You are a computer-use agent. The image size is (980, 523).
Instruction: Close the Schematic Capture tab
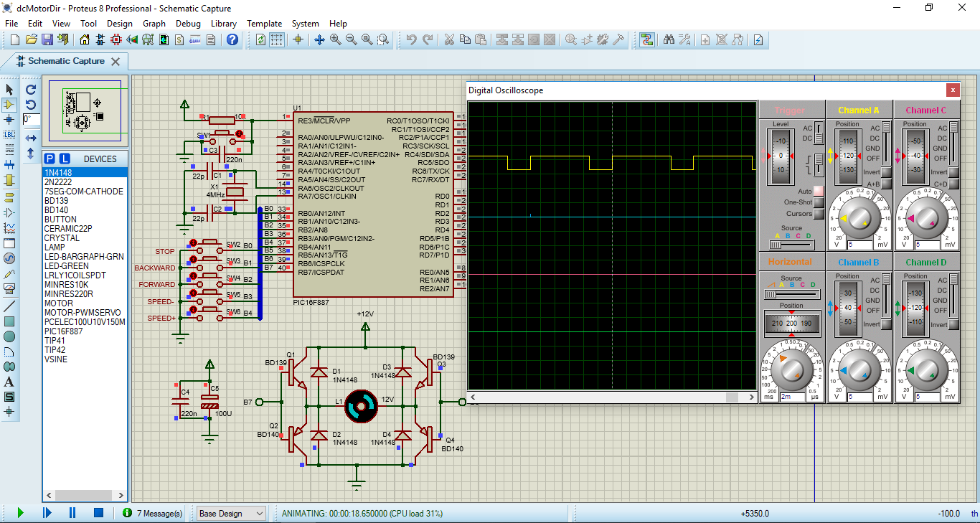click(115, 62)
